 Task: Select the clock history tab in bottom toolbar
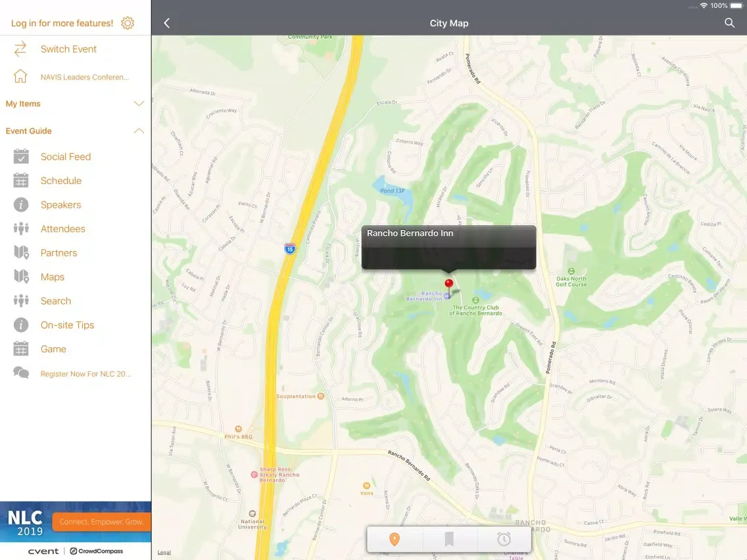point(504,539)
